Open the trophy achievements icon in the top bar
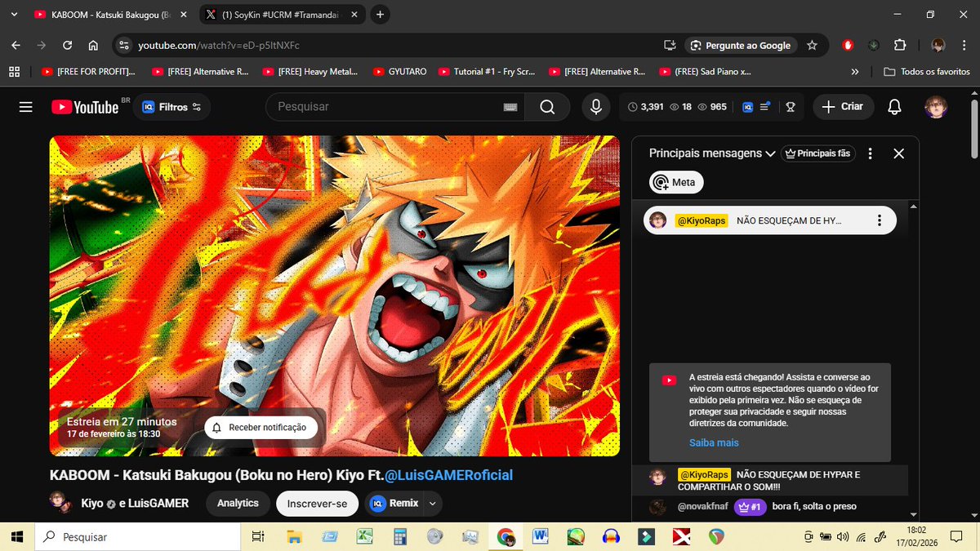980x551 pixels. pyautogui.click(x=790, y=106)
